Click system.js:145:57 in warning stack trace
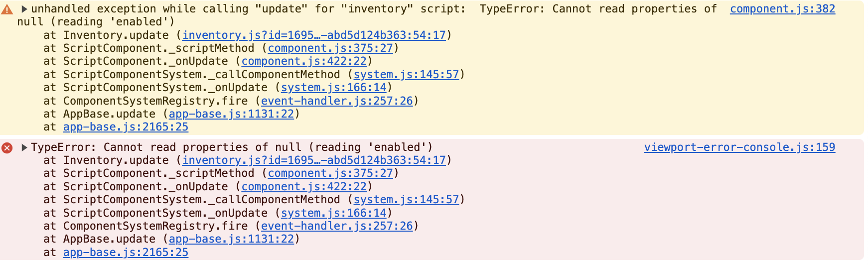Screen dimensions: 868x265 [x=406, y=75]
